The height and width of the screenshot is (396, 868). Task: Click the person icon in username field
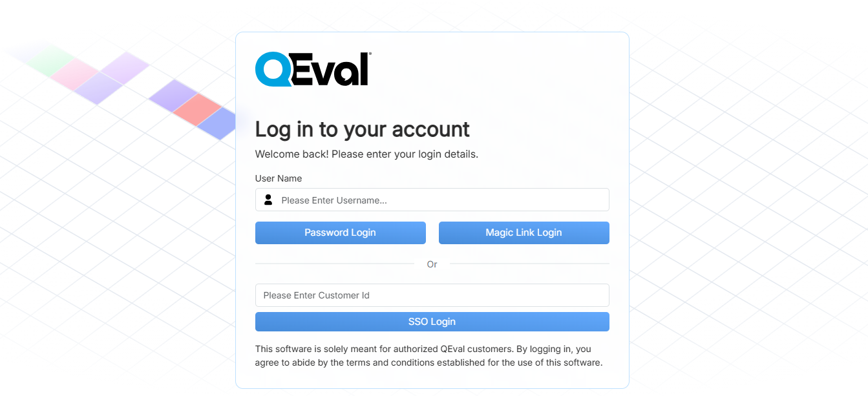[x=268, y=200]
